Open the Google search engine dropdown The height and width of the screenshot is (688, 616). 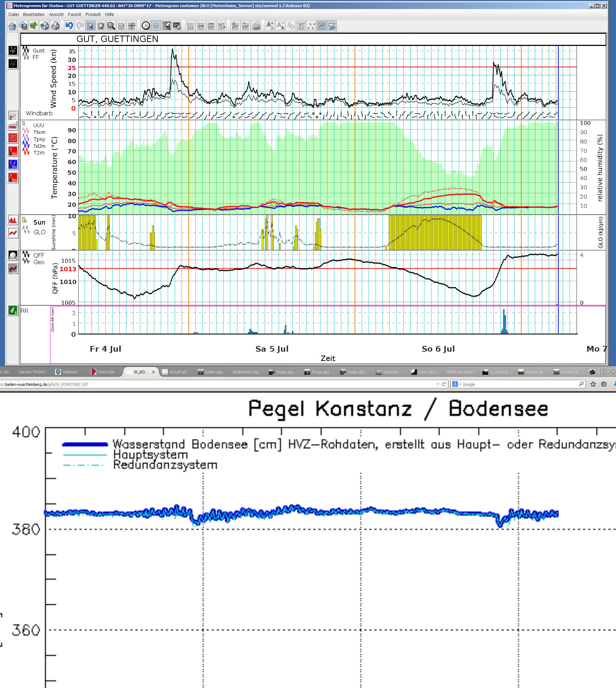(x=456, y=384)
